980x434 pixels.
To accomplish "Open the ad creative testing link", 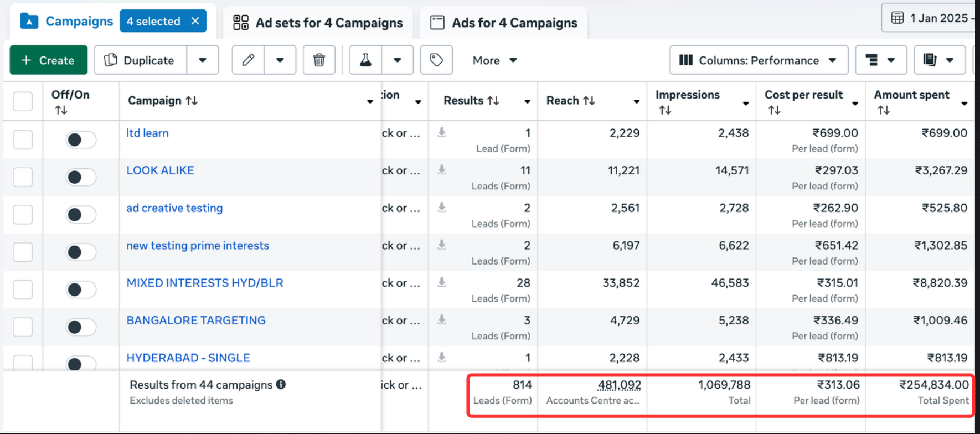I will pyautogui.click(x=174, y=208).
